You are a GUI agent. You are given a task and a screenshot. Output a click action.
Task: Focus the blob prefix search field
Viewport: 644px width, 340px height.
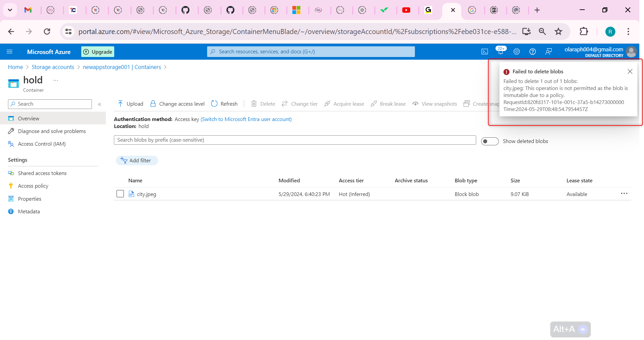point(295,140)
